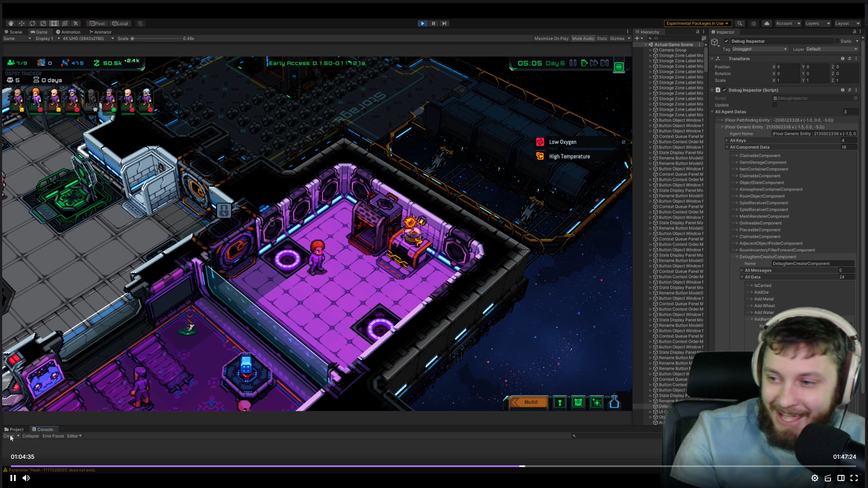Switch to the Scene tab
The height and width of the screenshot is (488, 868).
click(14, 32)
